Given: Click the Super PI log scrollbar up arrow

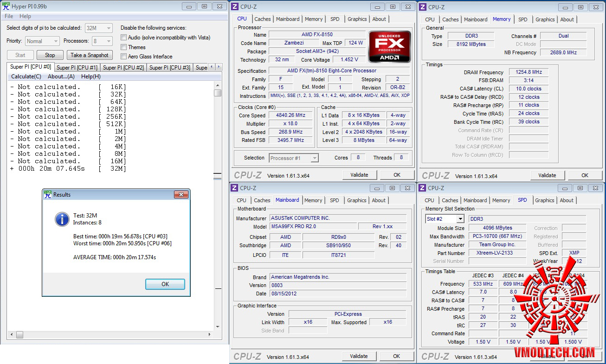Looking at the screenshot, I should [218, 85].
